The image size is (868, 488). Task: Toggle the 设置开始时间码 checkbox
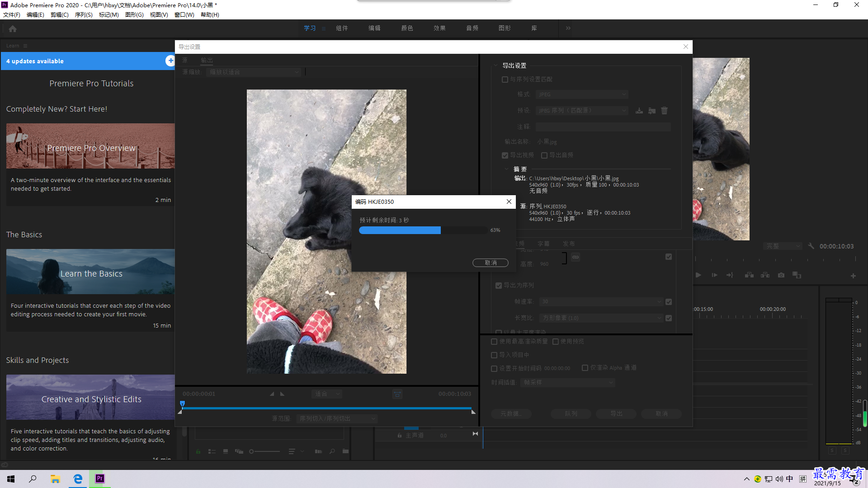tap(494, 369)
